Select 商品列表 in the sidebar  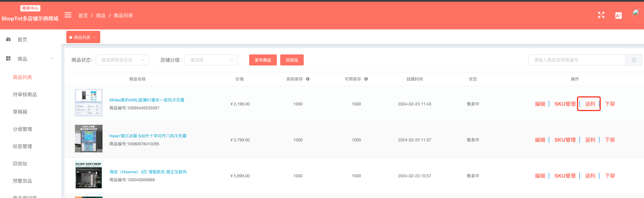point(22,77)
